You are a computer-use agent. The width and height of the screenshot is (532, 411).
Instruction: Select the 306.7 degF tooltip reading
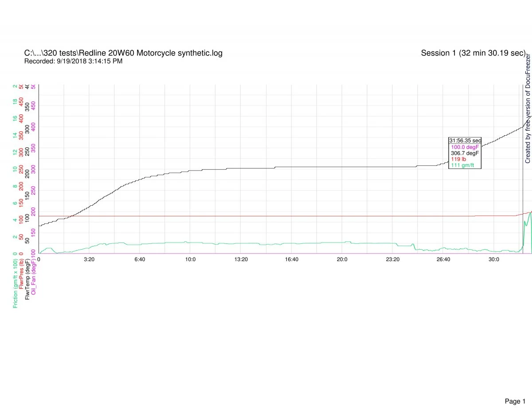coord(465,153)
